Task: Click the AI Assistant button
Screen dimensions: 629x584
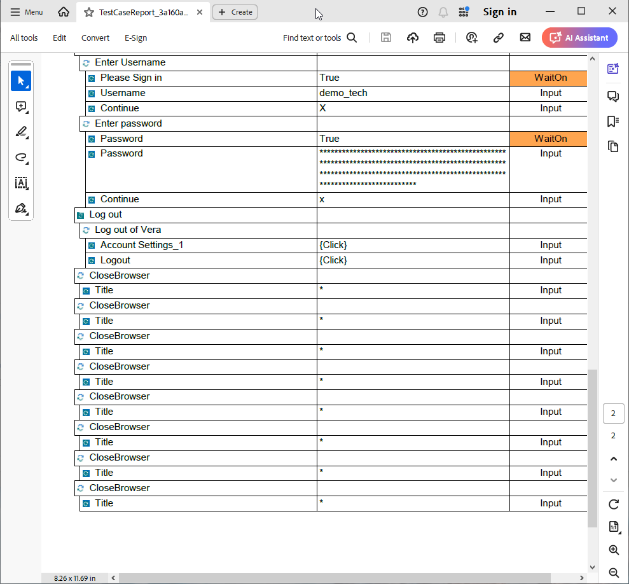Action: pyautogui.click(x=580, y=38)
